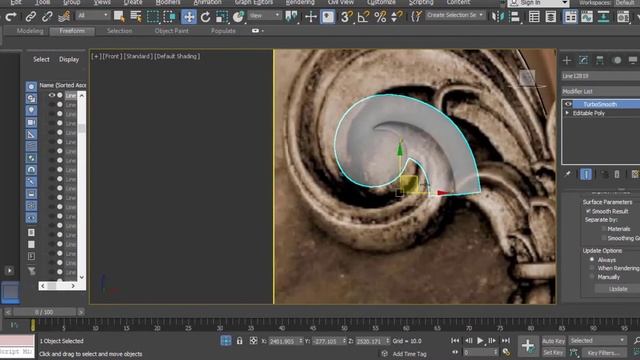The image size is (640, 360).
Task: Click the Select and Place icon
Action: (238, 17)
